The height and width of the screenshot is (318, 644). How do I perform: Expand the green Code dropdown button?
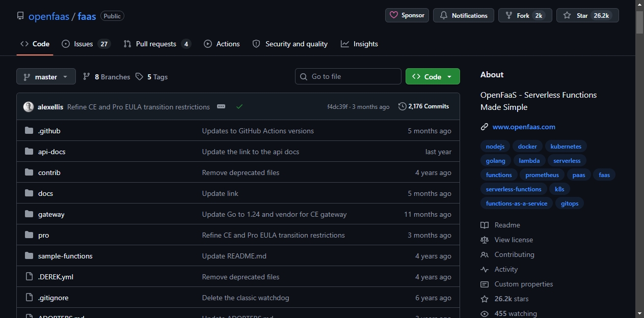[x=433, y=76]
